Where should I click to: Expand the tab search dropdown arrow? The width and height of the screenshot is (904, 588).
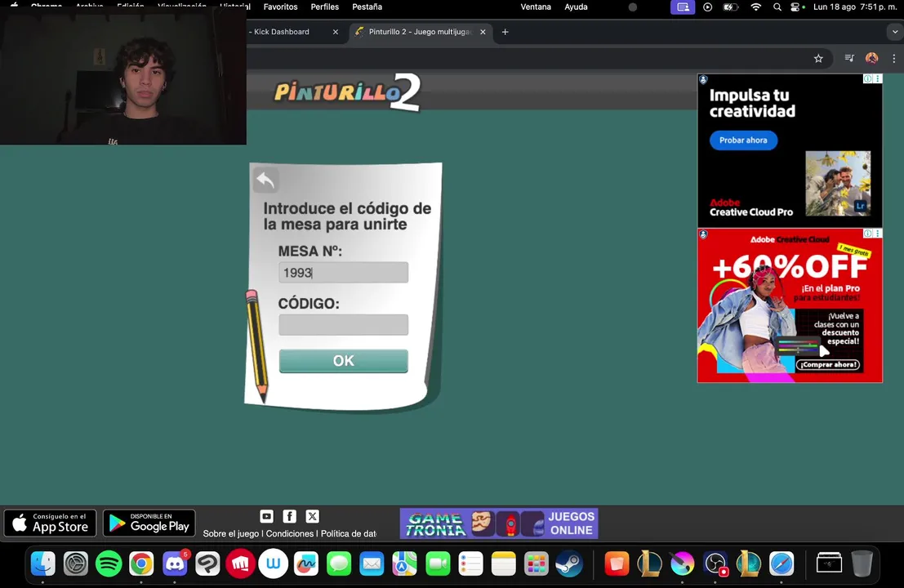[895, 32]
